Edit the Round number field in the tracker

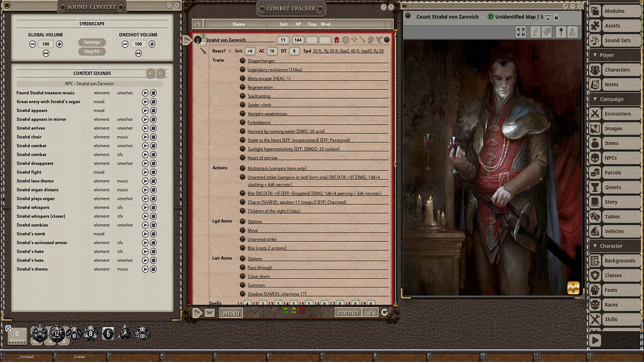(371, 312)
